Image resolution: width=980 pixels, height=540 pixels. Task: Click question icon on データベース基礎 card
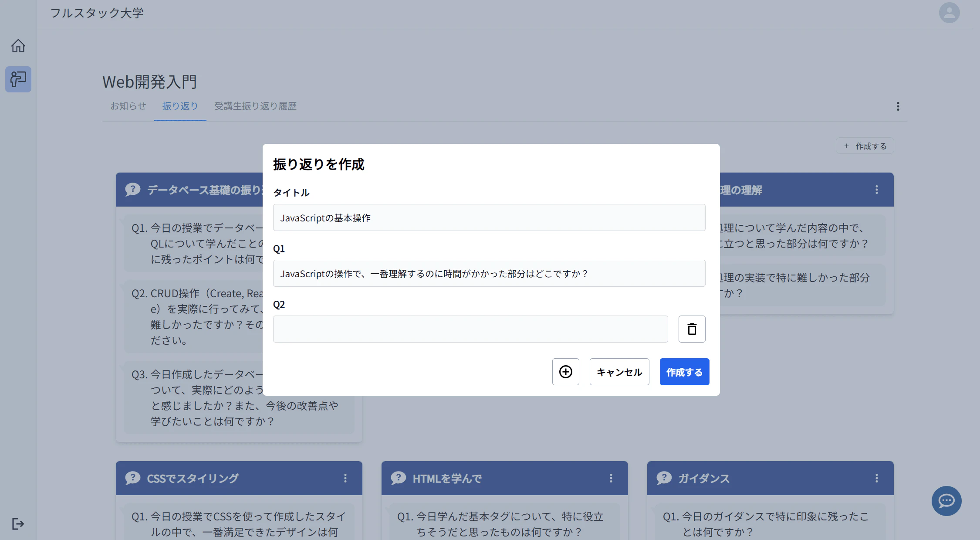pos(132,190)
